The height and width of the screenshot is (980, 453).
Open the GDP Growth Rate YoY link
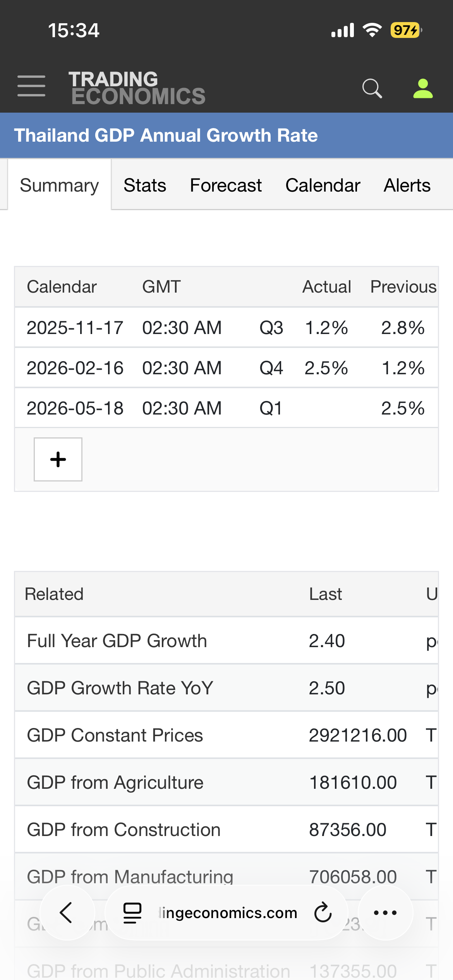[120, 688]
